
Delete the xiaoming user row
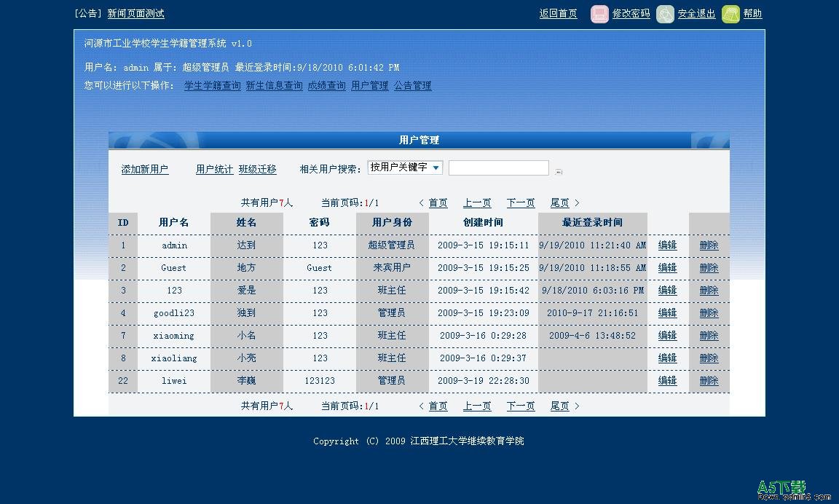point(709,336)
